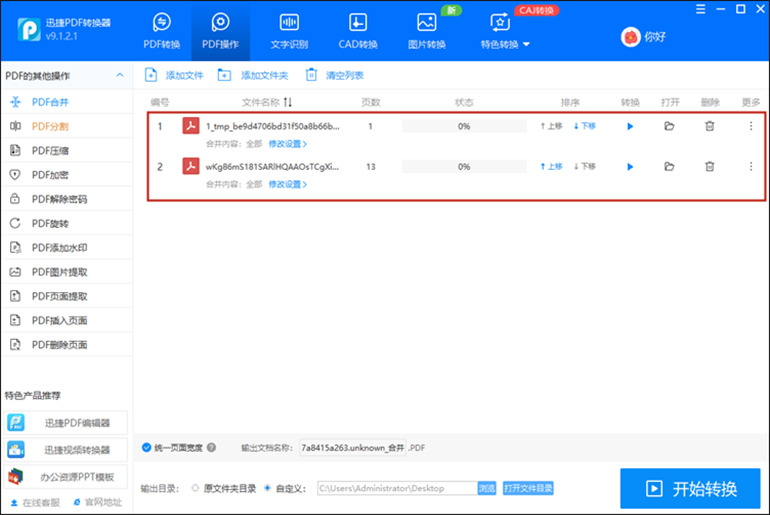Click file 2 progress bar 0%
This screenshot has height=515, width=770.
point(464,166)
